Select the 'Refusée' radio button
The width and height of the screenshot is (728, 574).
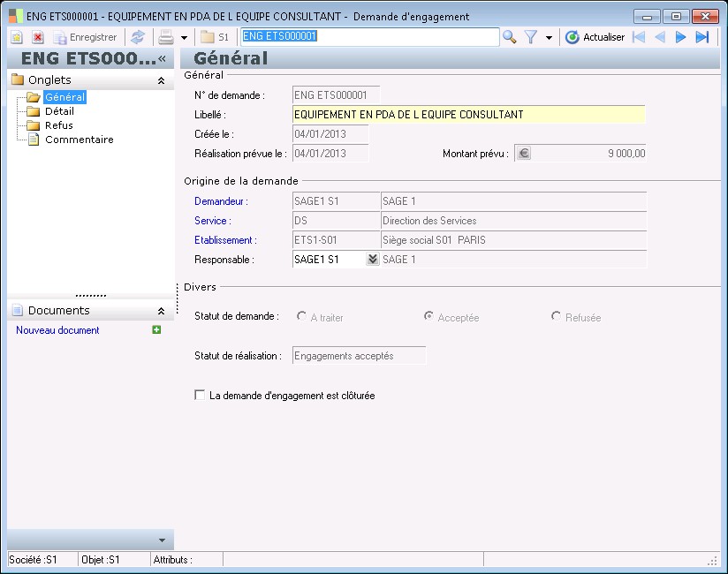(556, 317)
